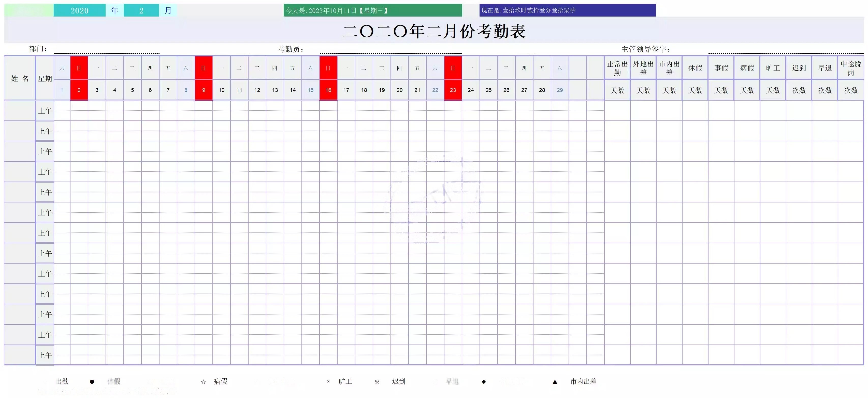Select the date 29 header cell
Image resolution: width=868 pixels, height=398 pixels.
(x=560, y=90)
